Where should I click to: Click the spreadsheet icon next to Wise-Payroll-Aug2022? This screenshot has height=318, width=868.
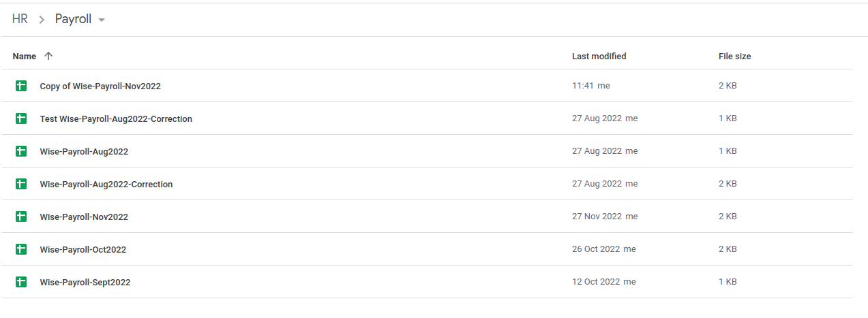point(21,151)
